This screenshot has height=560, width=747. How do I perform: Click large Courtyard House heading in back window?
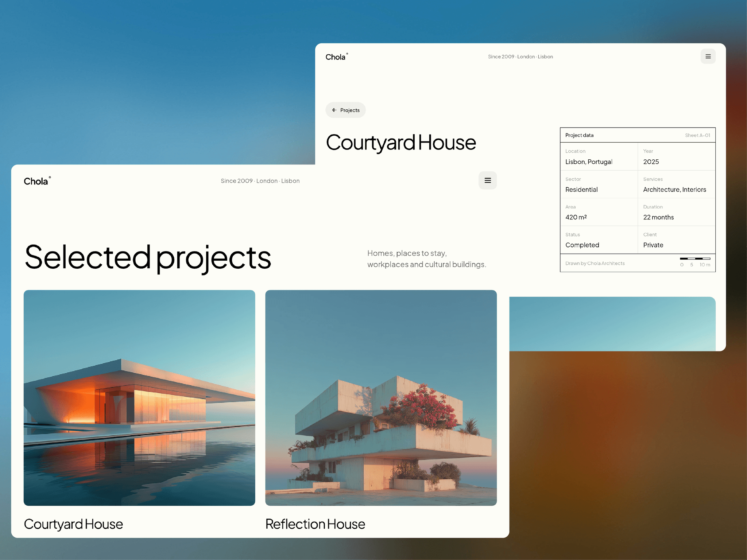pyautogui.click(x=401, y=143)
